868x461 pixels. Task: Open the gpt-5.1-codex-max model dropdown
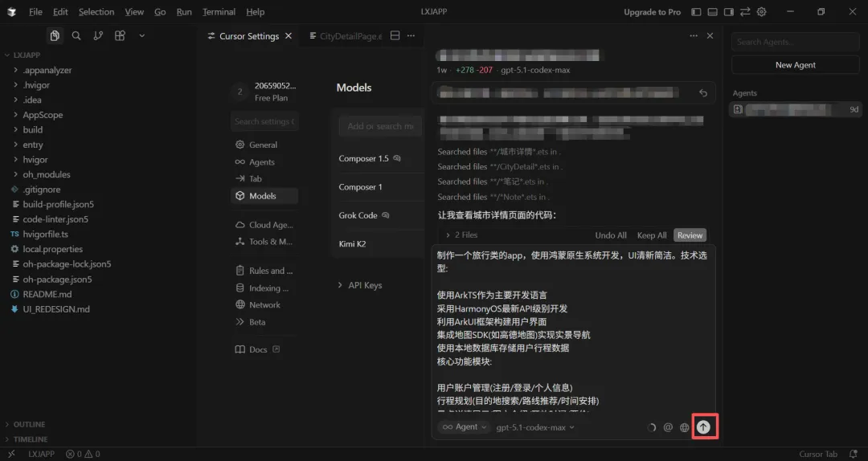click(535, 427)
